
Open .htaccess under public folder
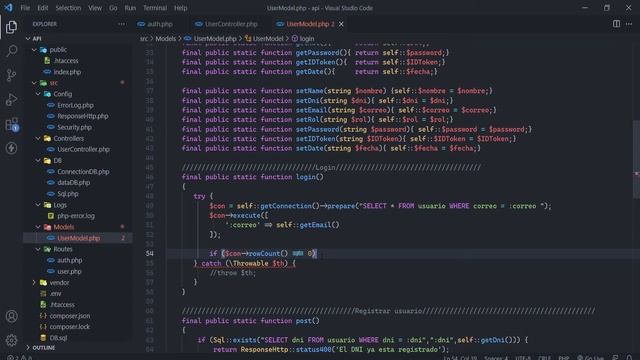click(x=66, y=60)
